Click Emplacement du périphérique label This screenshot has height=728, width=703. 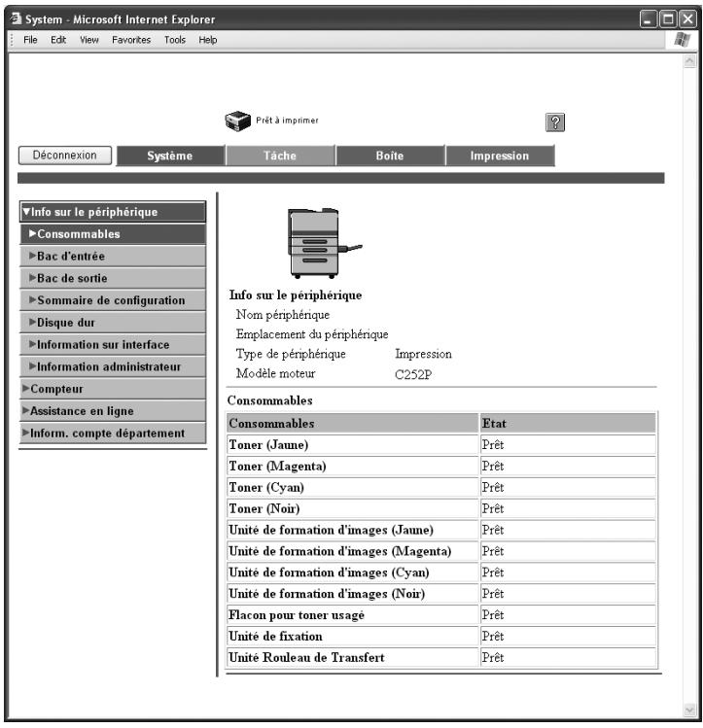pyautogui.click(x=312, y=334)
